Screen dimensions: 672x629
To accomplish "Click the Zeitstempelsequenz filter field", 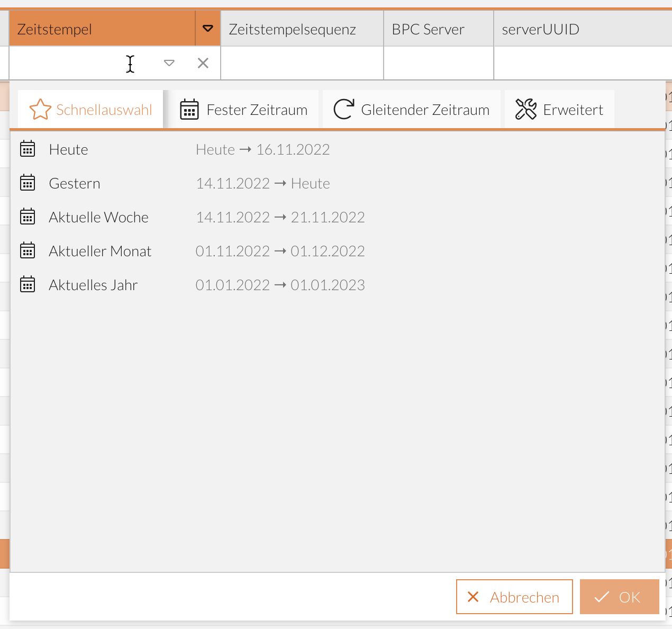I will [302, 63].
